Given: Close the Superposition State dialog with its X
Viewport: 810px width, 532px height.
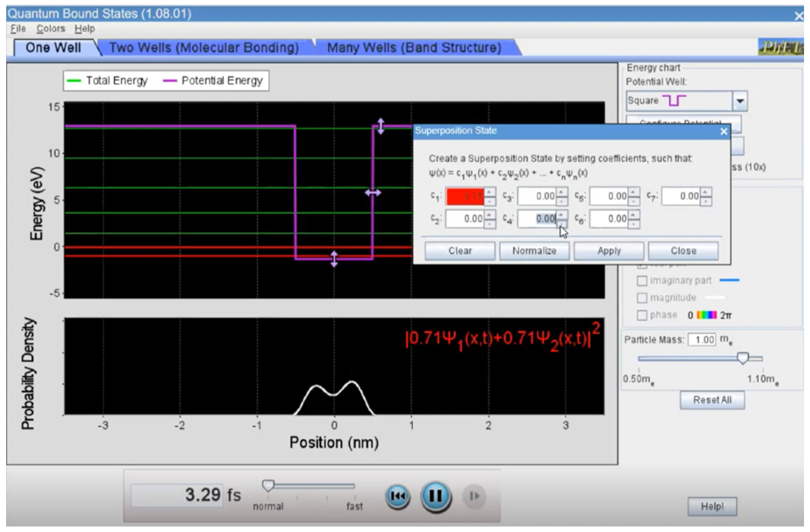Looking at the screenshot, I should tap(724, 132).
